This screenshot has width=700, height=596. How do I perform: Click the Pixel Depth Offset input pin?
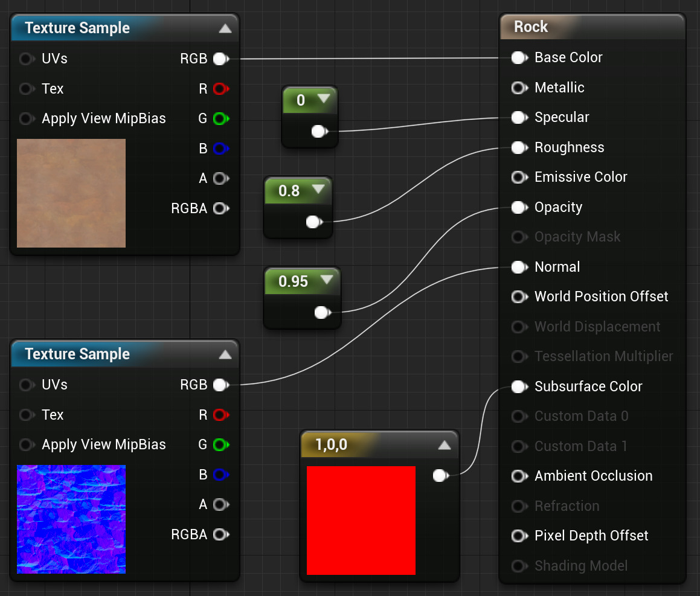tap(518, 536)
